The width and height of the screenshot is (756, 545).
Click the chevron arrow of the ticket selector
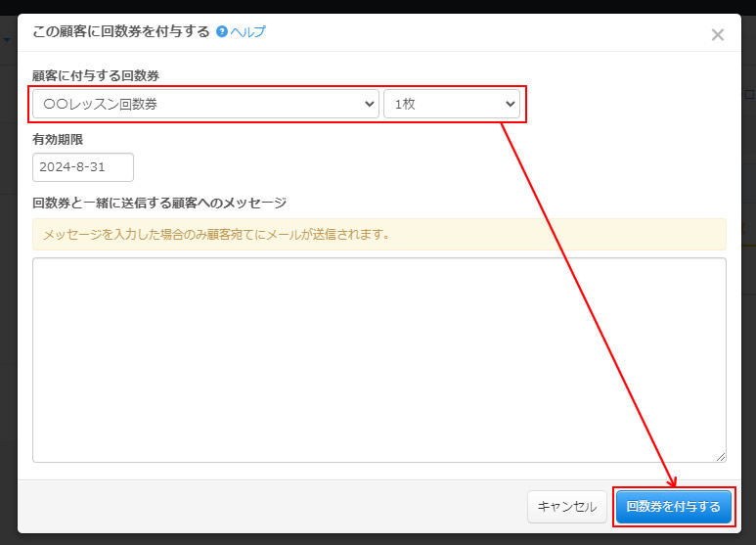(369, 104)
